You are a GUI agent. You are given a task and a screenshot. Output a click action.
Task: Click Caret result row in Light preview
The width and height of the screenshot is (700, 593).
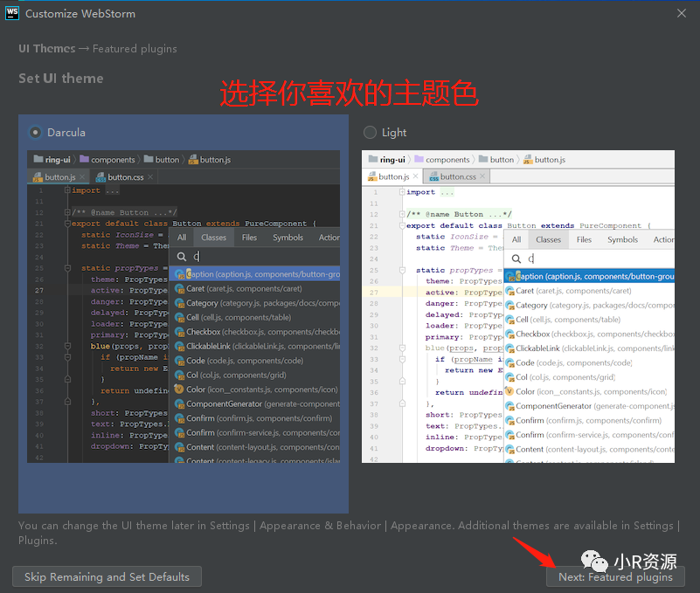point(589,291)
